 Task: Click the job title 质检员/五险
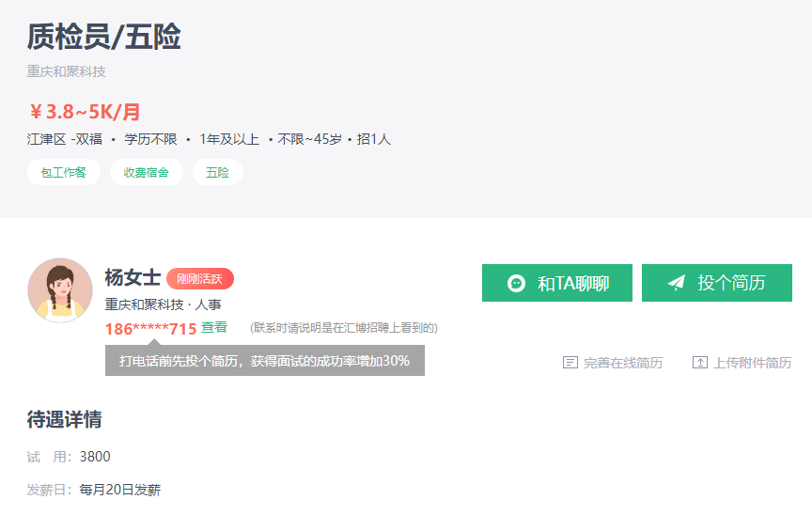103,37
